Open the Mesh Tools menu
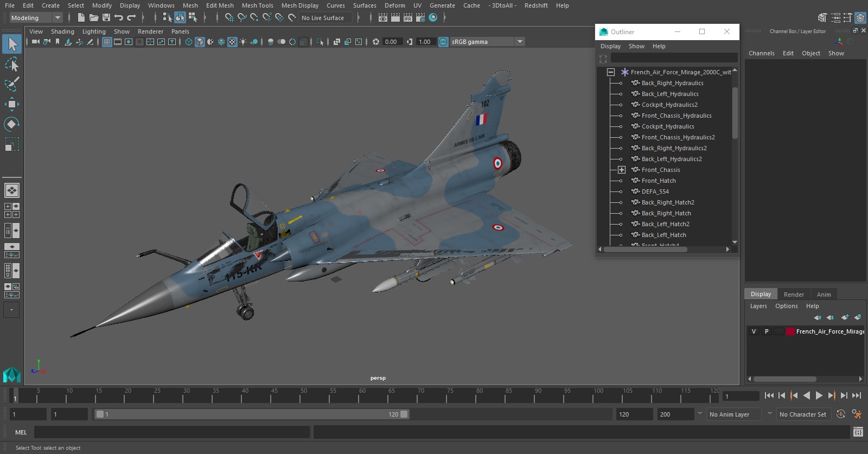 (257, 5)
